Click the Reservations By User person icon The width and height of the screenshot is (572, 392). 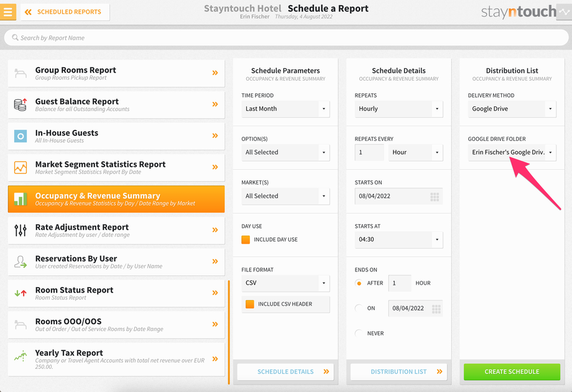(x=21, y=262)
